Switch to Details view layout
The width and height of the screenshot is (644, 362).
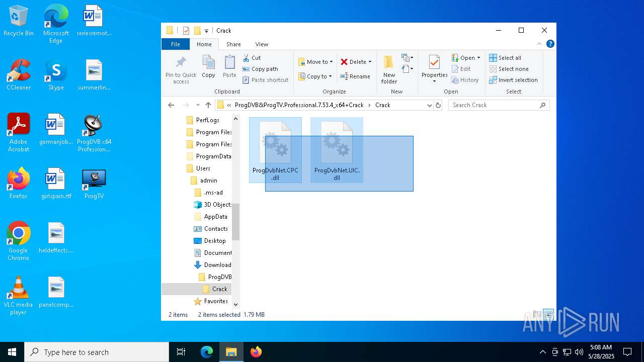coord(537,314)
